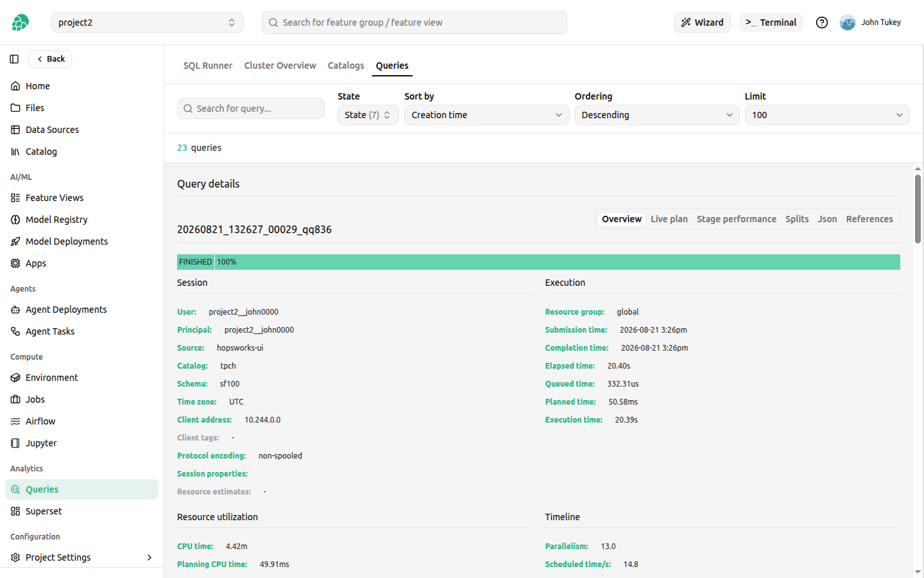Open the References tab
The height and width of the screenshot is (578, 924).
click(869, 219)
